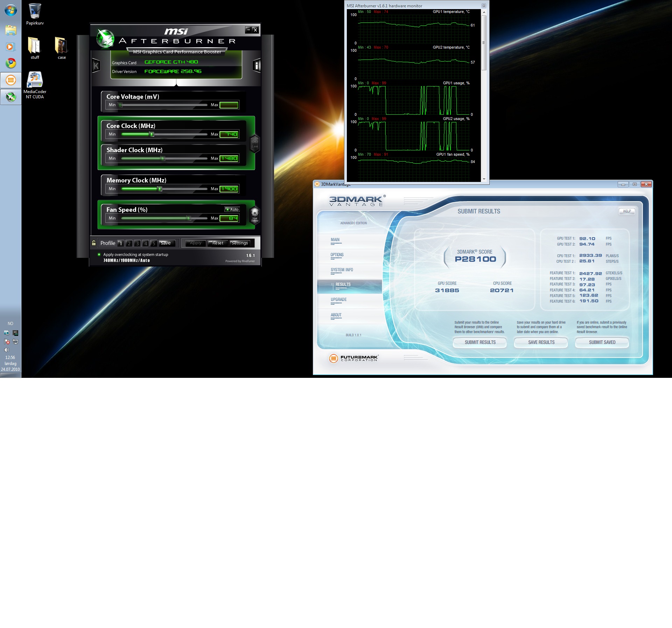
Task: Detach hardware monitor with corner icon
Action: click(x=484, y=6)
